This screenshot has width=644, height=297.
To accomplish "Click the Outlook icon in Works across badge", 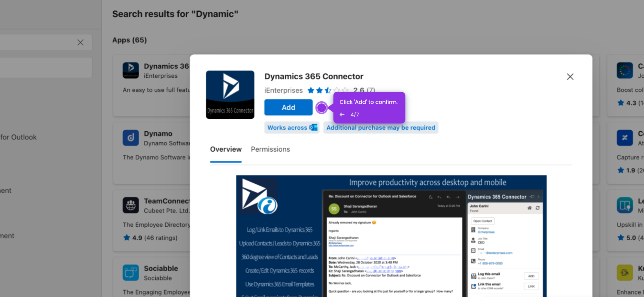I will tap(313, 127).
